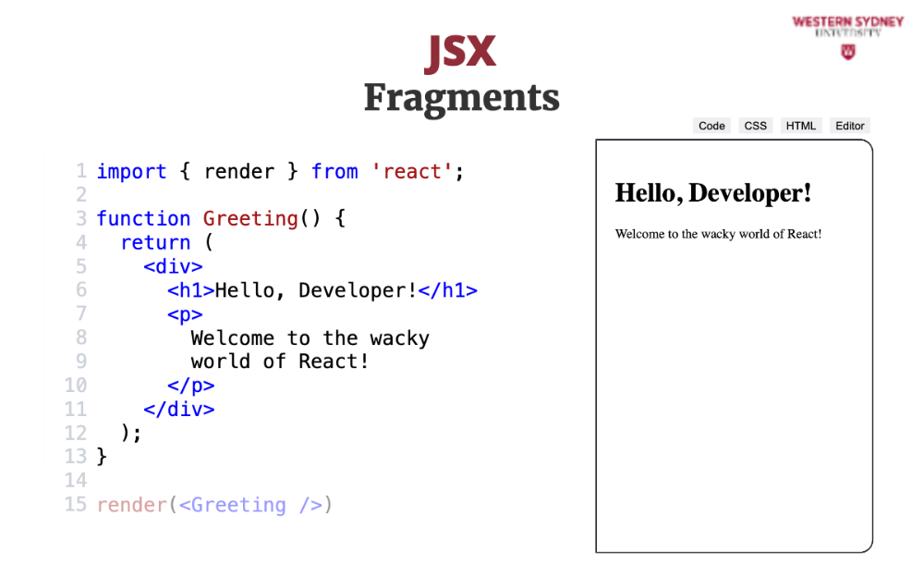Click the render call on line 15
Image resolution: width=924 pixels, height=577 pixels.
click(x=132, y=505)
